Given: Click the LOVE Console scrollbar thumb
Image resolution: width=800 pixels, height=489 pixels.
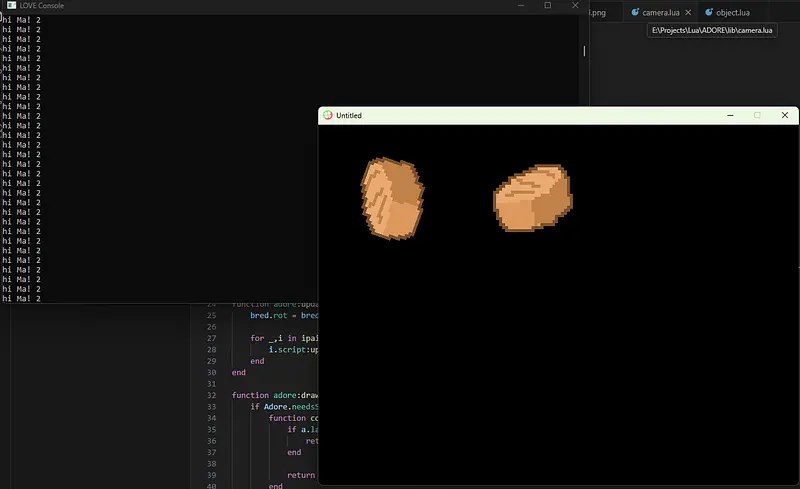Looking at the screenshot, I should coord(584,50).
